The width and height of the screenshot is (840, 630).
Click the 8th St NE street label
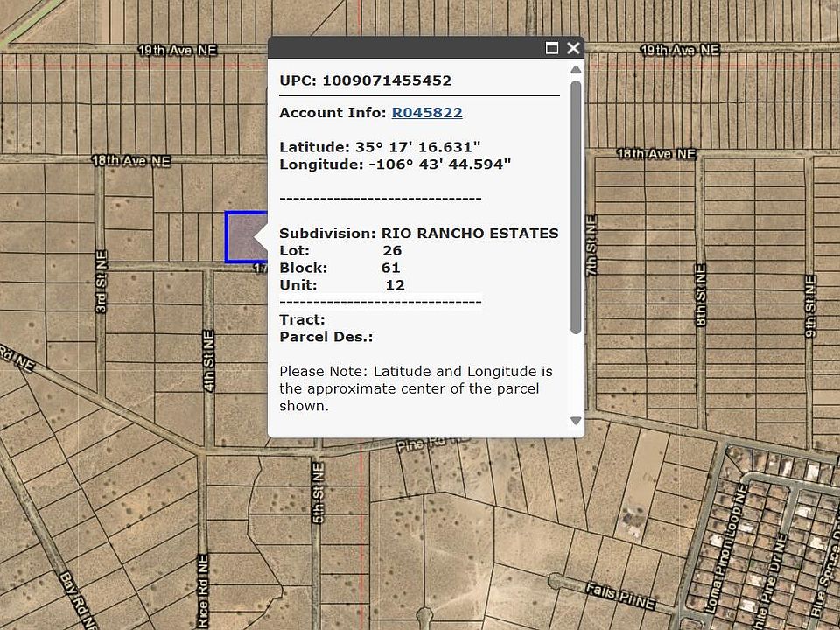pos(701,295)
